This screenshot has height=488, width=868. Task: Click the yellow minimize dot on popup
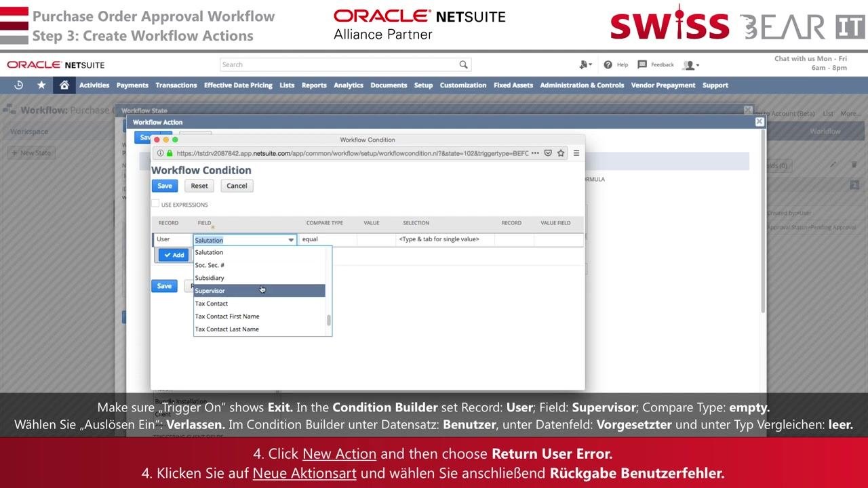(166, 140)
